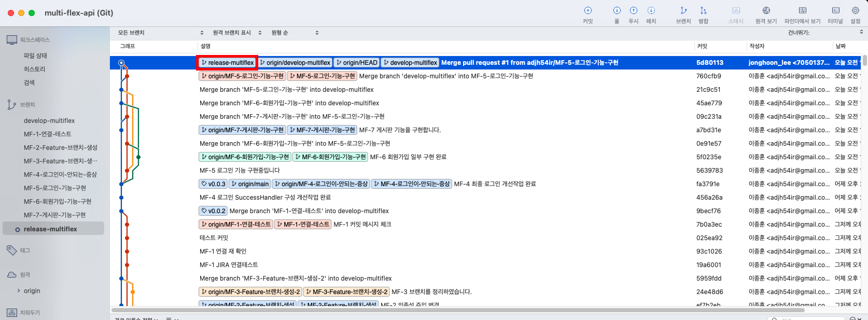Image resolution: width=868 pixels, height=320 pixels.
Task: Select develop-multiflex branch in sidebar
Action: (49, 121)
